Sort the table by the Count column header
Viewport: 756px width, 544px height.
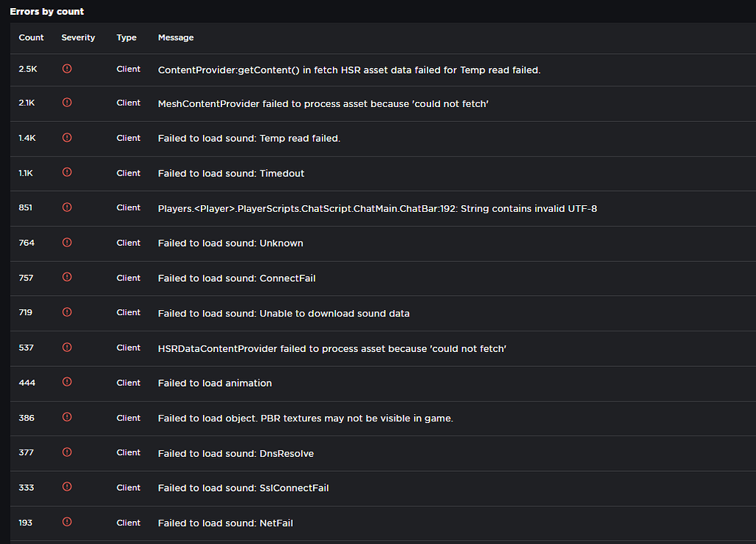click(x=31, y=38)
